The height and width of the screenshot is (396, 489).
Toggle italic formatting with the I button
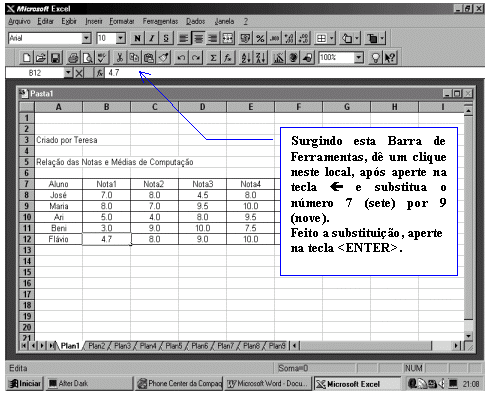tap(152, 38)
